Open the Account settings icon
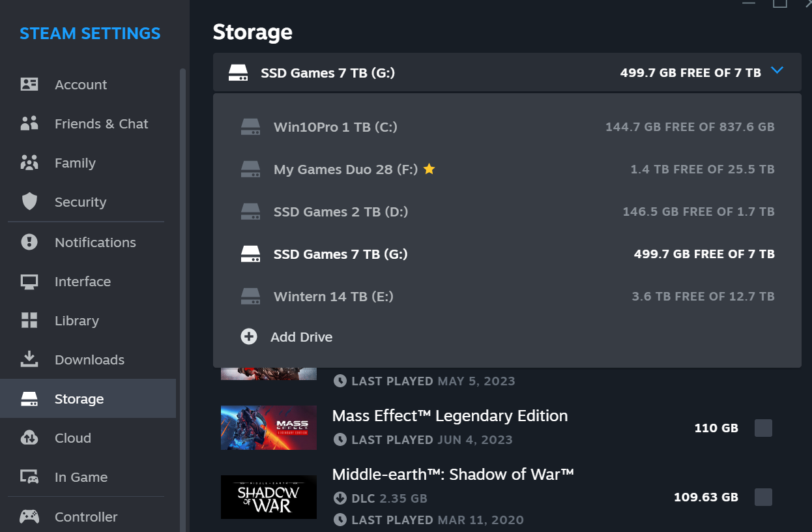This screenshot has width=812, height=532. point(29,85)
